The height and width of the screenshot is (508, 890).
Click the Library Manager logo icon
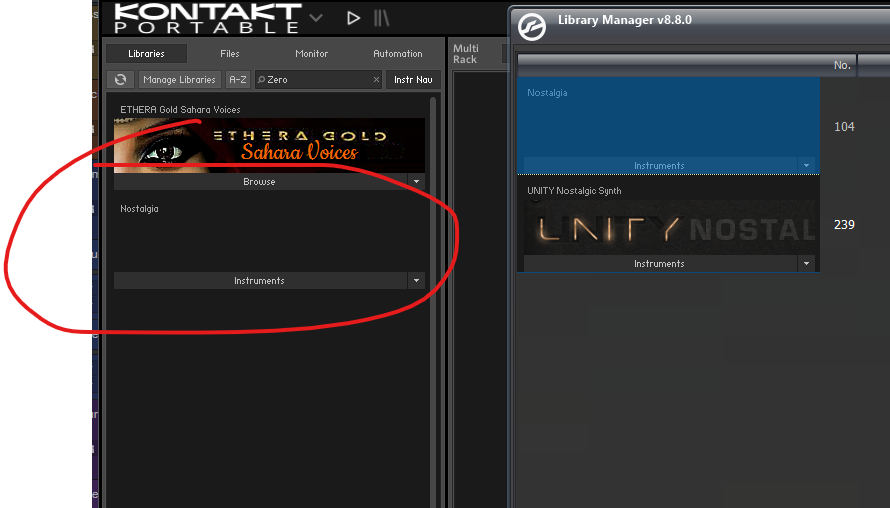coord(532,27)
